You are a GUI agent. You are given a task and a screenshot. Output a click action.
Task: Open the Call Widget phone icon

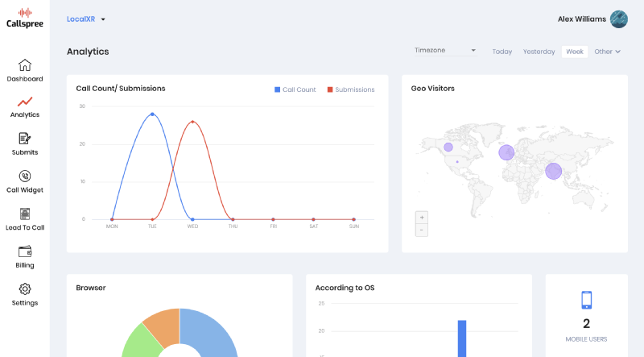tap(25, 176)
